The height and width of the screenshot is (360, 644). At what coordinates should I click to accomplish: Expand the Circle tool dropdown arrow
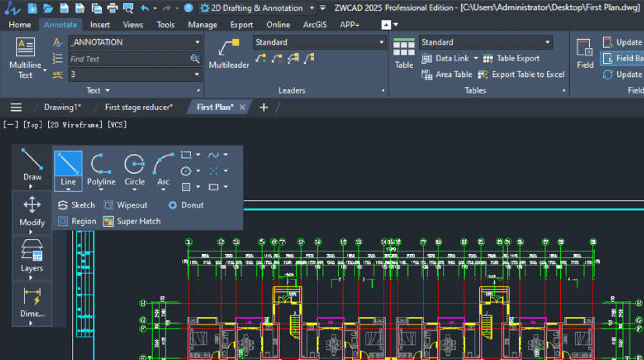pyautogui.click(x=134, y=189)
